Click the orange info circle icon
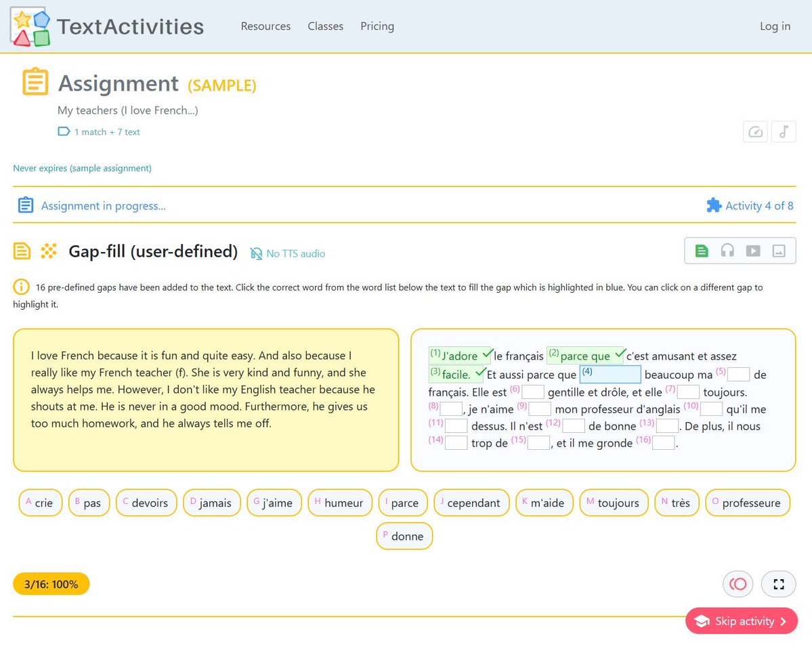This screenshot has height=647, width=812. 20,287
